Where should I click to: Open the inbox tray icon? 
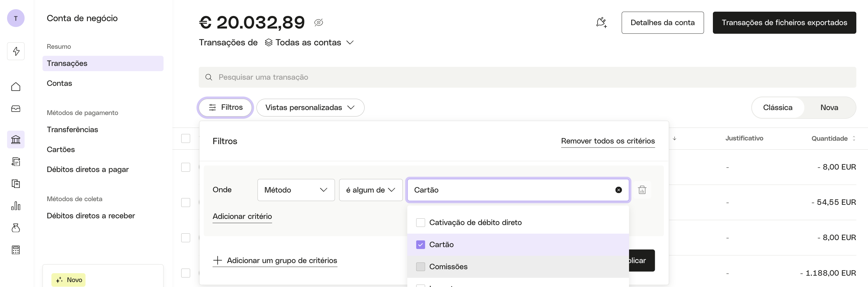tap(16, 109)
